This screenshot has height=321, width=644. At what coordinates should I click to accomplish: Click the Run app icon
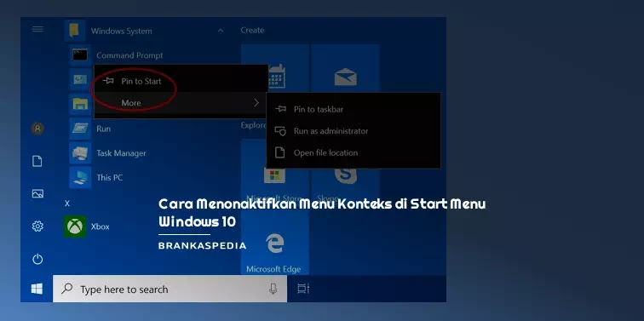(x=80, y=129)
